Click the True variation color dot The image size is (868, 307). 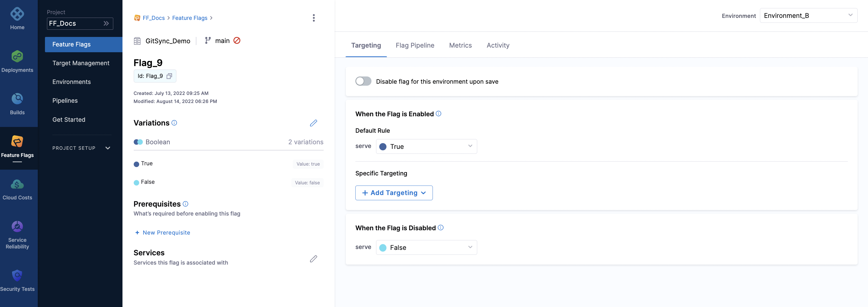tap(136, 164)
